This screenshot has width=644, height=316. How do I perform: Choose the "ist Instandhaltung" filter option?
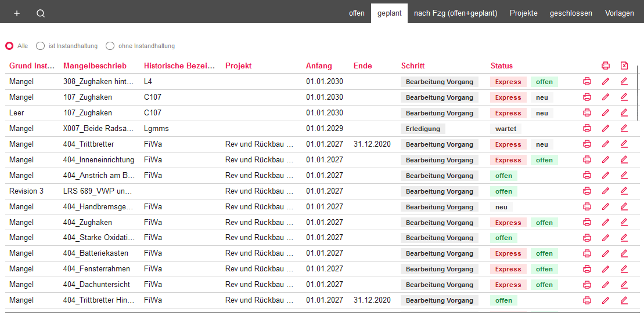(x=40, y=46)
